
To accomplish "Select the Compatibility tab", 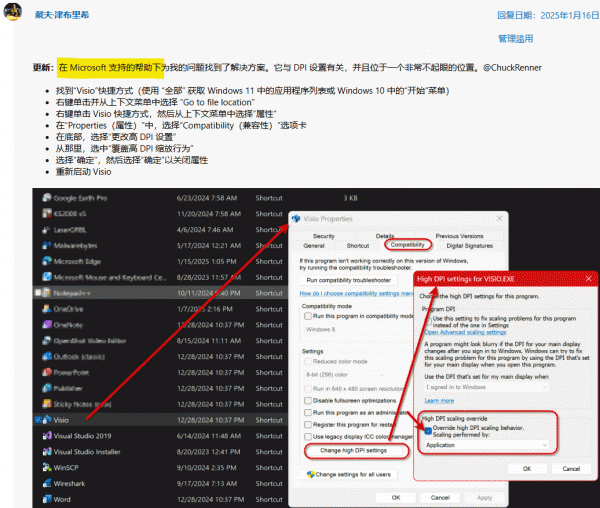I will pyautogui.click(x=408, y=245).
